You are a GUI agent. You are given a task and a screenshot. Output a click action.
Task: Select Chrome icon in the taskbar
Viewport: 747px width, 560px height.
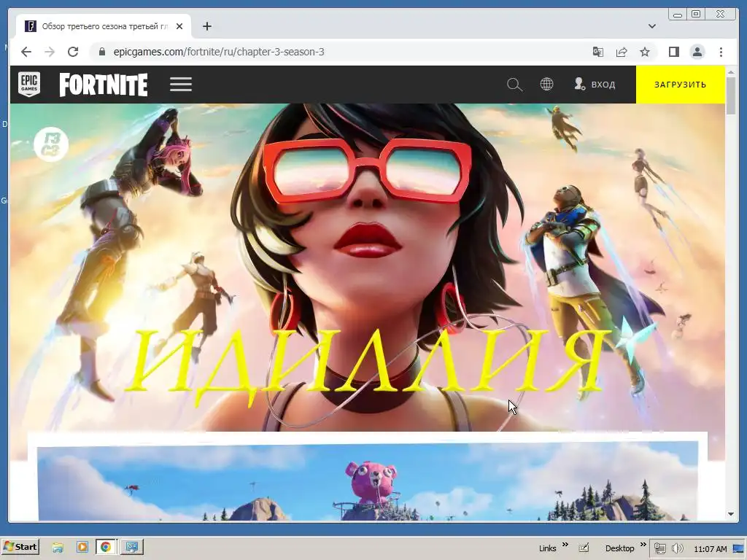tap(106, 547)
